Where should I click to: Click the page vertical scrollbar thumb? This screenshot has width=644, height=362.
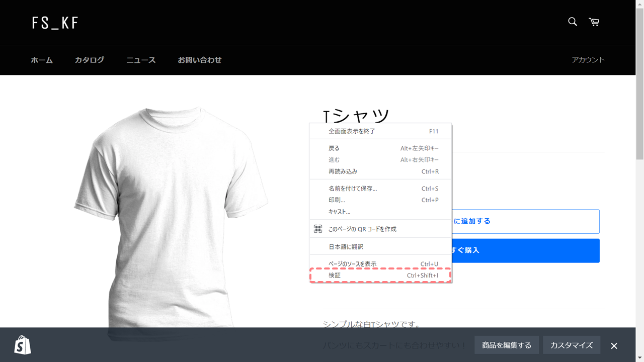[640, 83]
